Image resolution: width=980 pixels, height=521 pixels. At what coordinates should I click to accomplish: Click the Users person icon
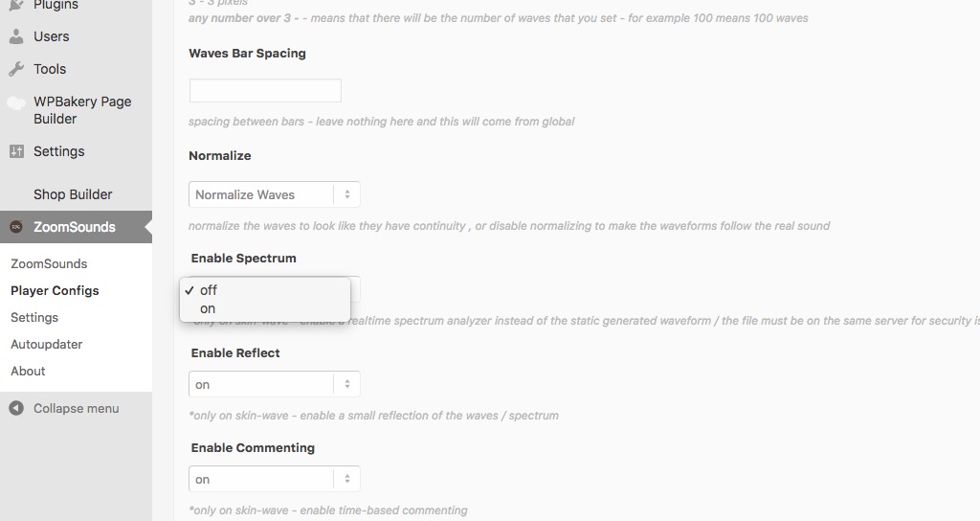pyautogui.click(x=16, y=36)
